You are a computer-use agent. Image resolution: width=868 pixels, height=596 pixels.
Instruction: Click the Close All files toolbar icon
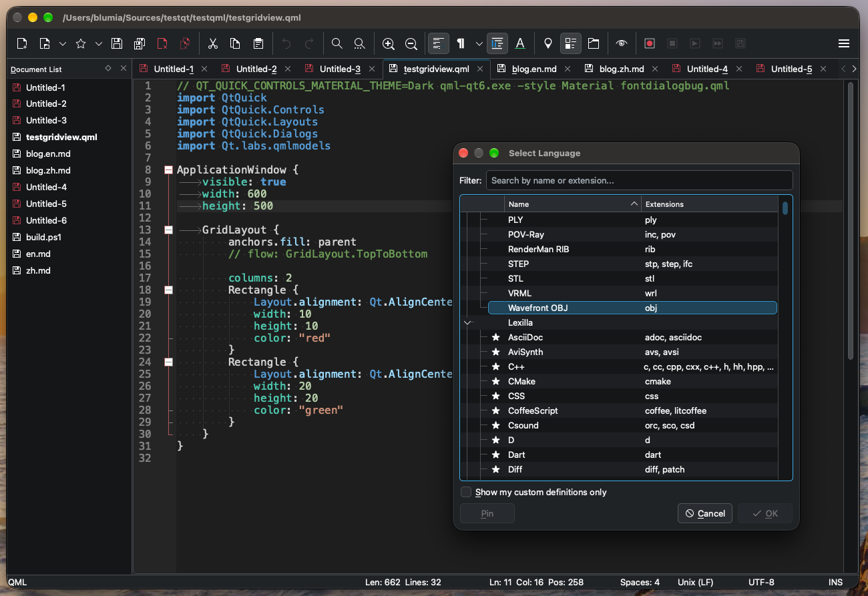point(185,43)
